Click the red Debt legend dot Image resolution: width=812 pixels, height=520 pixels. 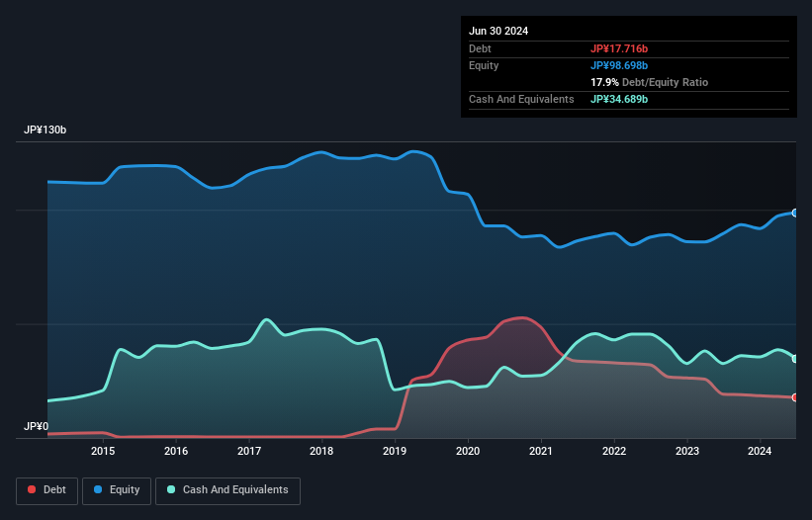click(x=32, y=489)
